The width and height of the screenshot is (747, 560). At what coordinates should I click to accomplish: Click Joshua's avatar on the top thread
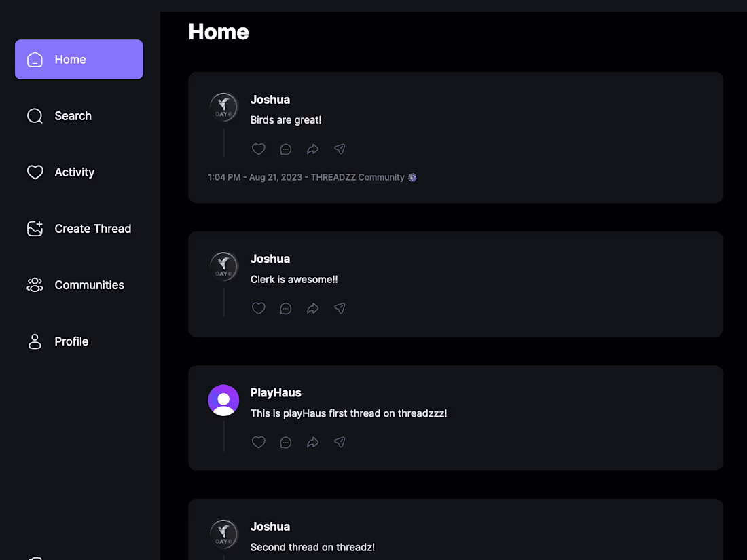[223, 107]
